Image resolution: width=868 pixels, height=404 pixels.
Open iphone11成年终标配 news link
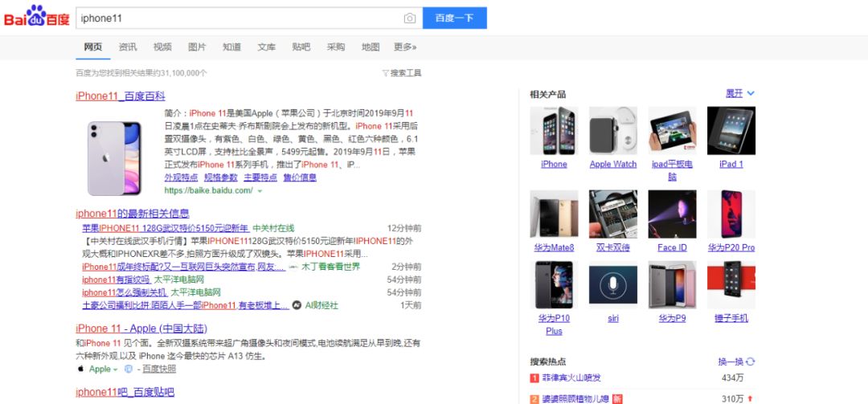(x=184, y=267)
